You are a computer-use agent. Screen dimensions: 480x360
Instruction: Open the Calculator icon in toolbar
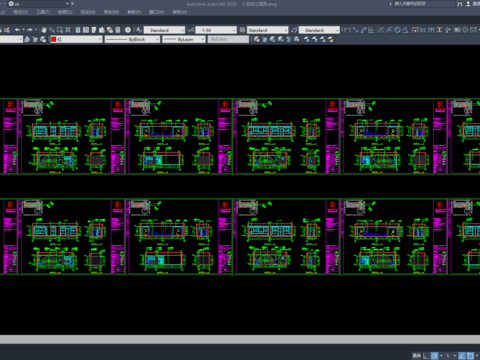point(118,30)
